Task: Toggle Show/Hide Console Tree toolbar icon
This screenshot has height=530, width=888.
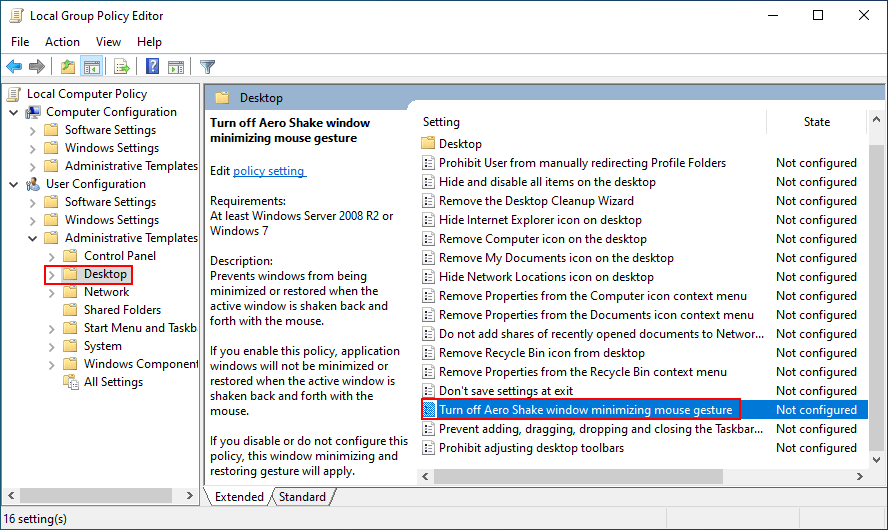Action: [92, 67]
